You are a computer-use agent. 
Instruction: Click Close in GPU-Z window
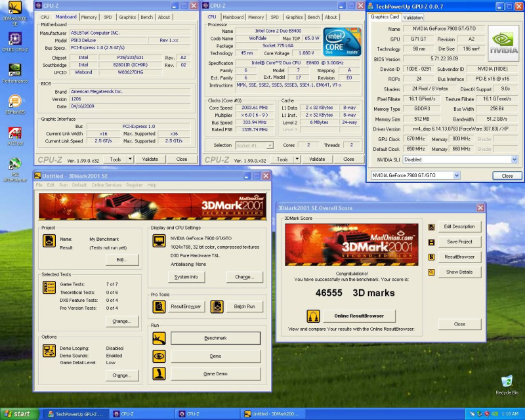(x=507, y=175)
